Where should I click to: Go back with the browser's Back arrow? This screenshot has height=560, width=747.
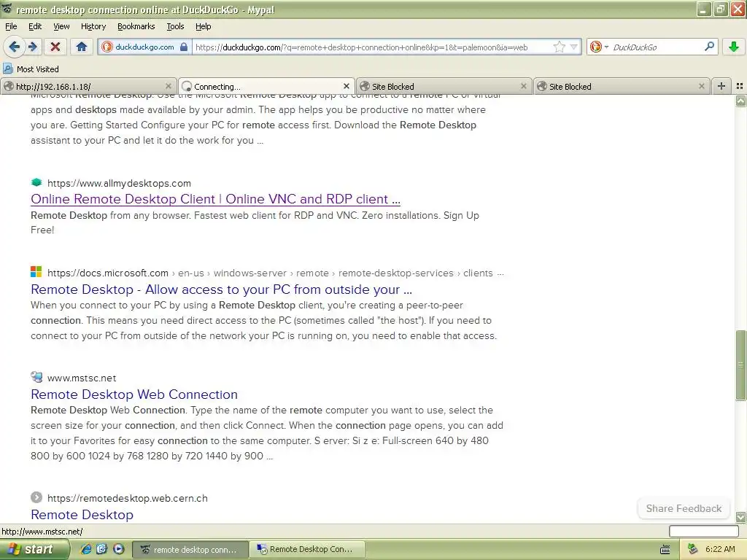(14, 47)
